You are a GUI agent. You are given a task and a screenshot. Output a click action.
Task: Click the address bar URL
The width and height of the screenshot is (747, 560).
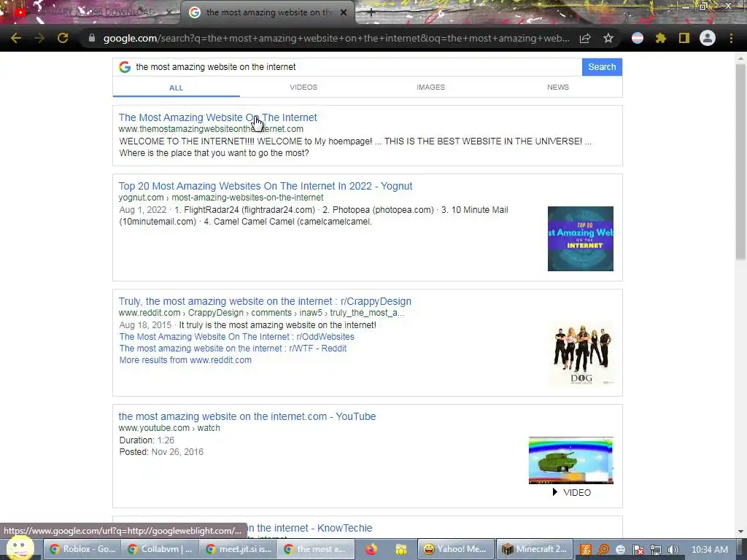(x=336, y=38)
